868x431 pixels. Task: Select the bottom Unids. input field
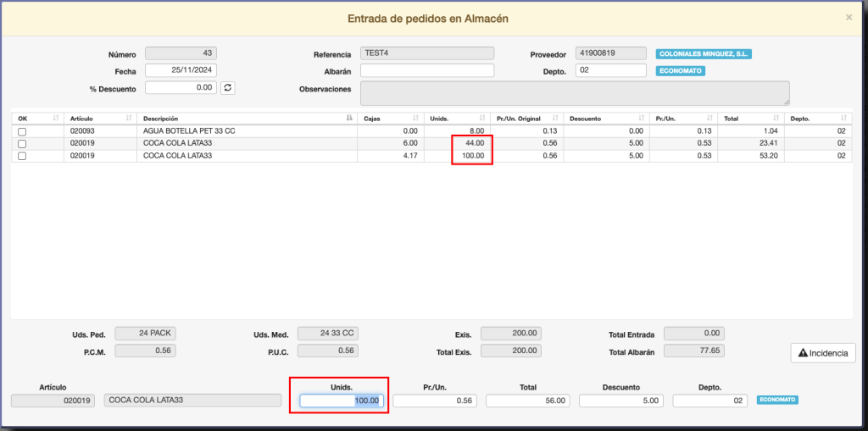342,401
